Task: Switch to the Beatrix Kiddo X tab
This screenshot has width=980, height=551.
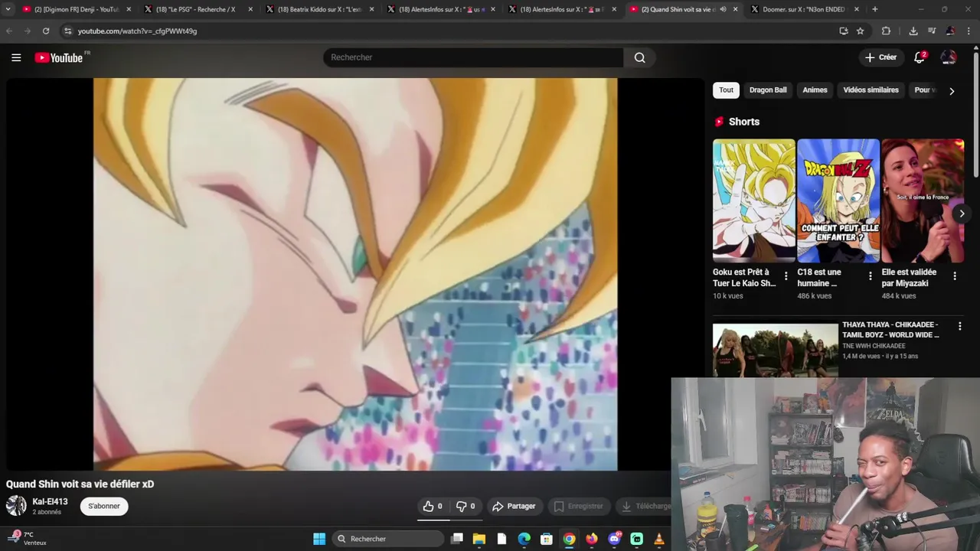Action: [x=318, y=9]
